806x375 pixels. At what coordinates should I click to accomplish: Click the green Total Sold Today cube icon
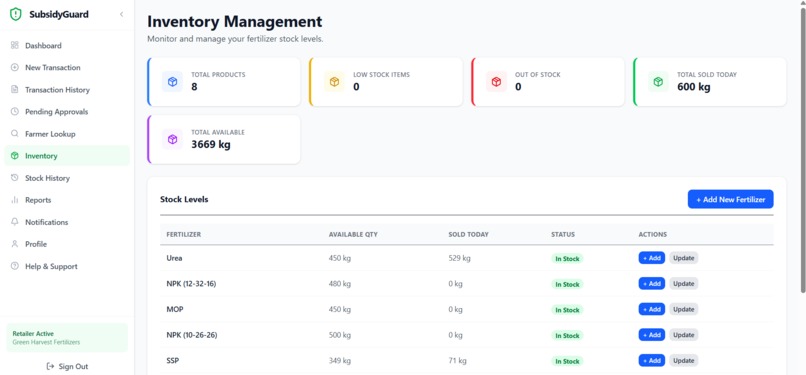pos(658,82)
